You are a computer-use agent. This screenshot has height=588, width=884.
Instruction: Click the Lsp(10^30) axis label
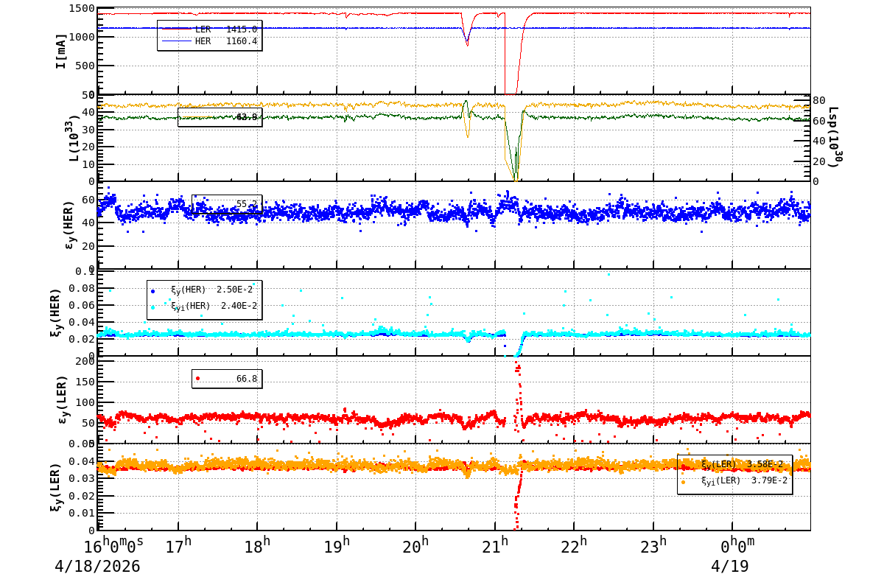click(x=833, y=136)
